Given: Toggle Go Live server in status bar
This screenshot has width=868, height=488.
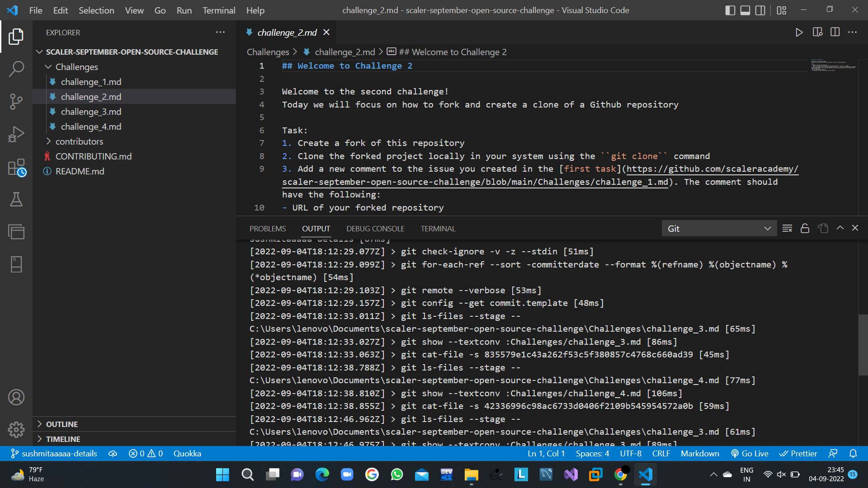Looking at the screenshot, I should pos(750,453).
